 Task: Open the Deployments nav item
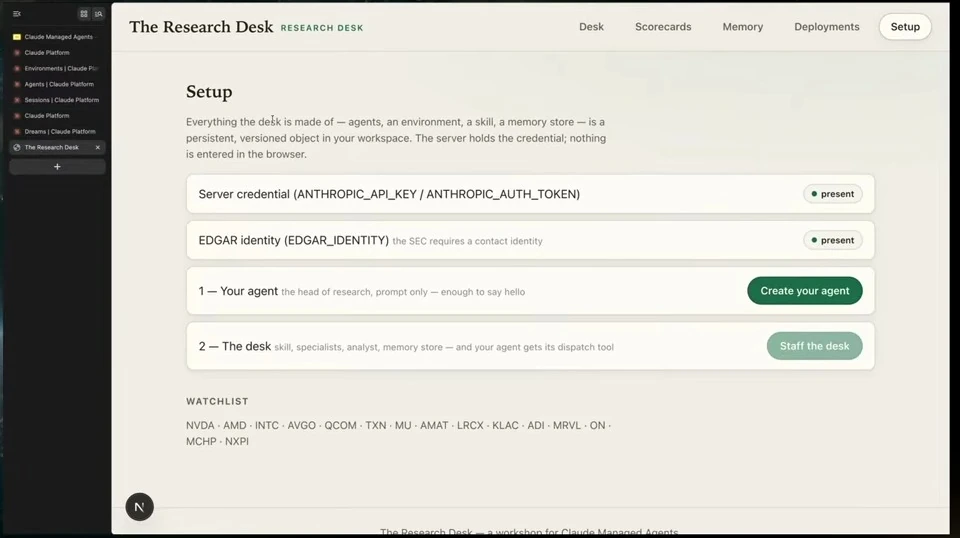tap(827, 27)
